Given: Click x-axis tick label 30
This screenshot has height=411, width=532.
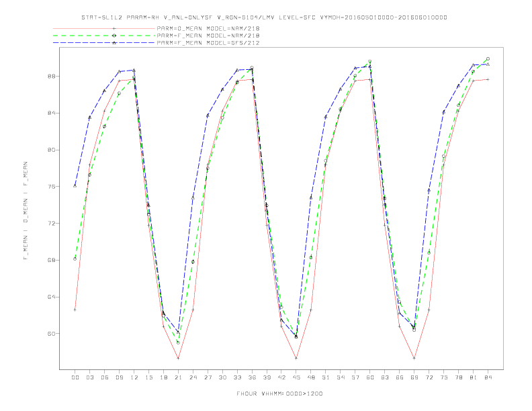Looking at the screenshot, I should point(222,377).
